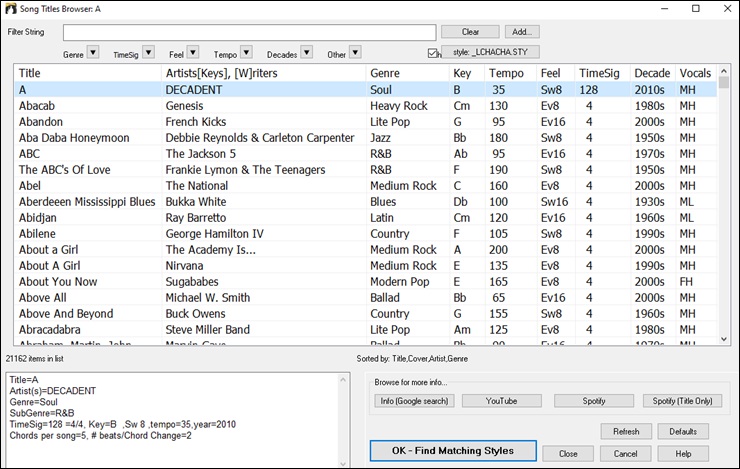Select the song titled Abacab
740x469 pixels.
click(x=366, y=106)
